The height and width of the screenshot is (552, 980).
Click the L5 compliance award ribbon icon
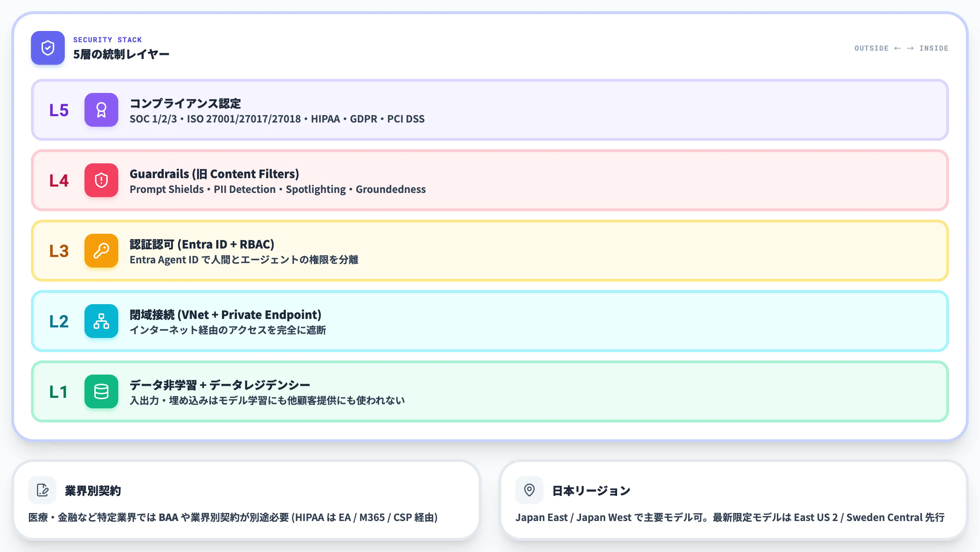click(101, 110)
